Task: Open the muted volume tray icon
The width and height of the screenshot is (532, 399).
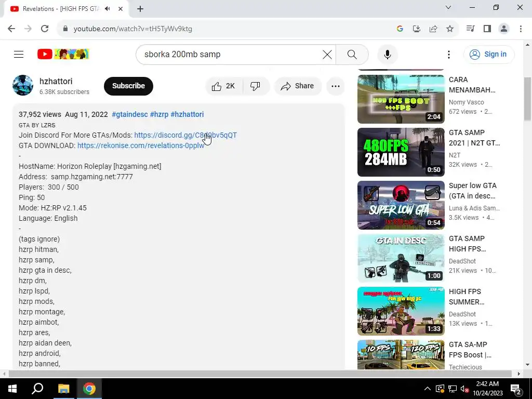Action: click(x=465, y=389)
